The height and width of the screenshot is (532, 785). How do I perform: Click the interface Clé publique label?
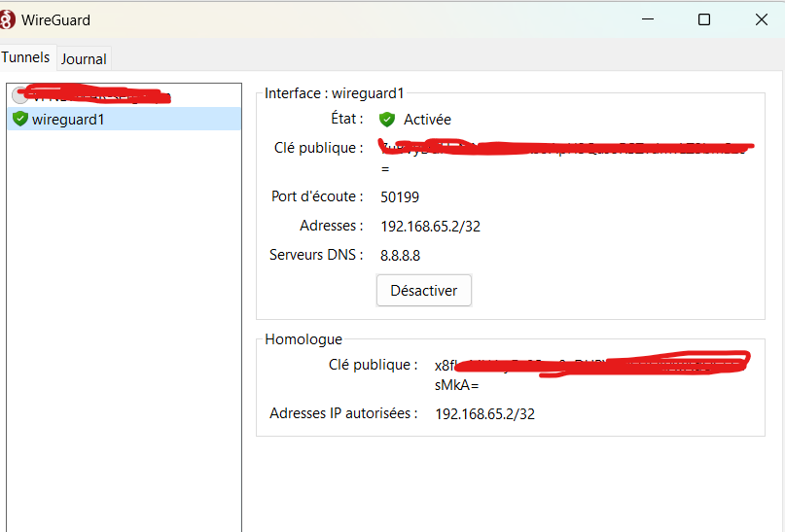click(x=318, y=148)
